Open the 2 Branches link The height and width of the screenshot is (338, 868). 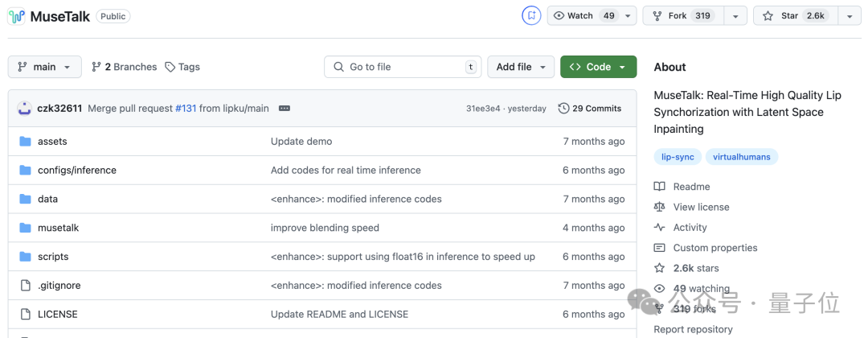pyautogui.click(x=125, y=67)
